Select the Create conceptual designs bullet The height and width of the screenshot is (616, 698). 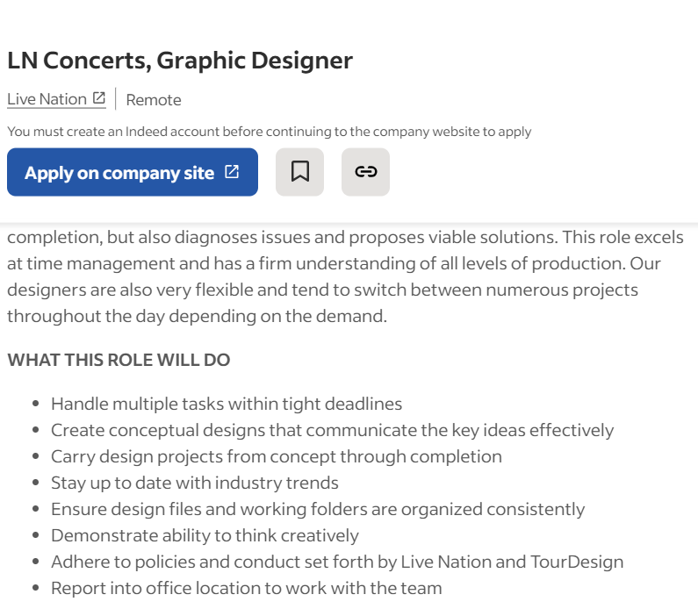[x=332, y=430]
